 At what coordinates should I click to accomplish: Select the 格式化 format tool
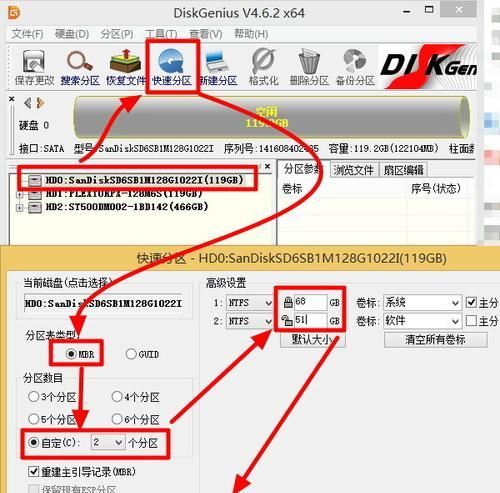coord(263,67)
